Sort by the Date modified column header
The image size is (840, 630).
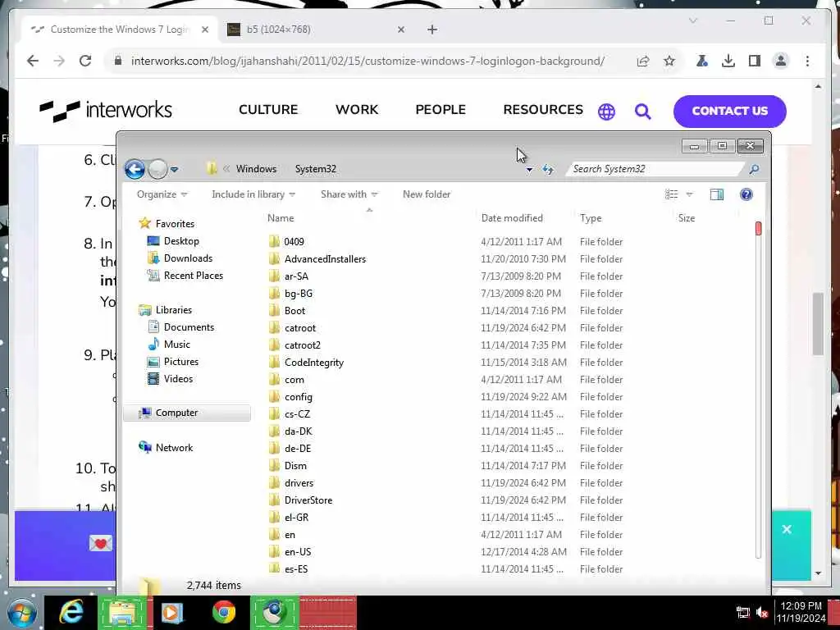(512, 218)
